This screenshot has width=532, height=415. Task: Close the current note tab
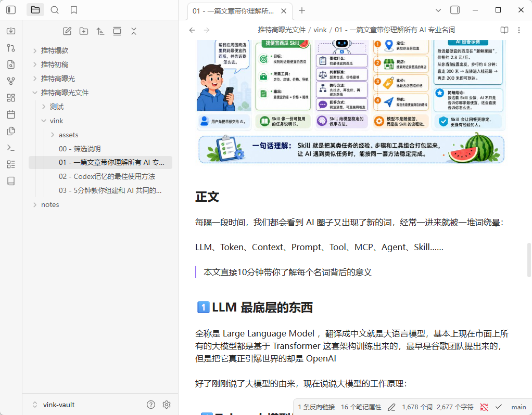[284, 11]
